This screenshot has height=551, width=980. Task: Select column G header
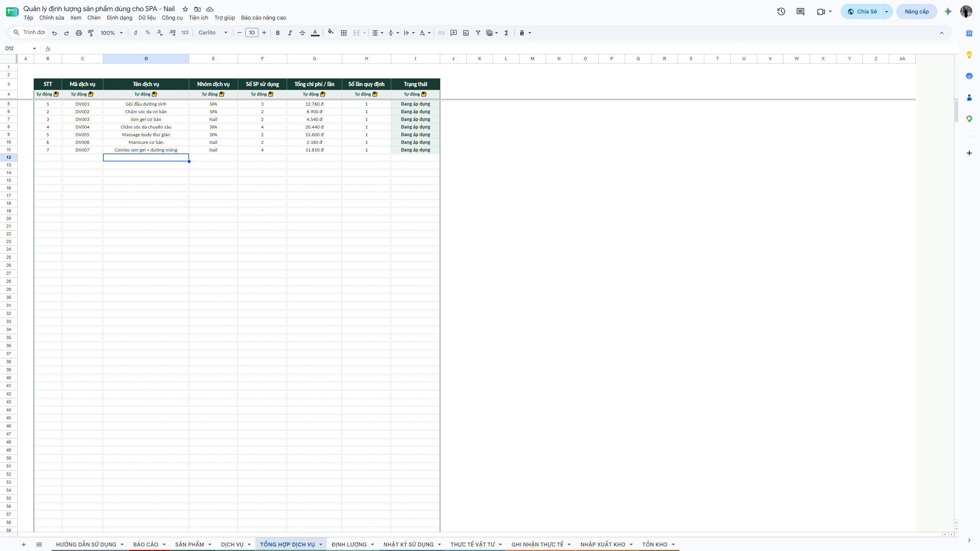click(314, 59)
